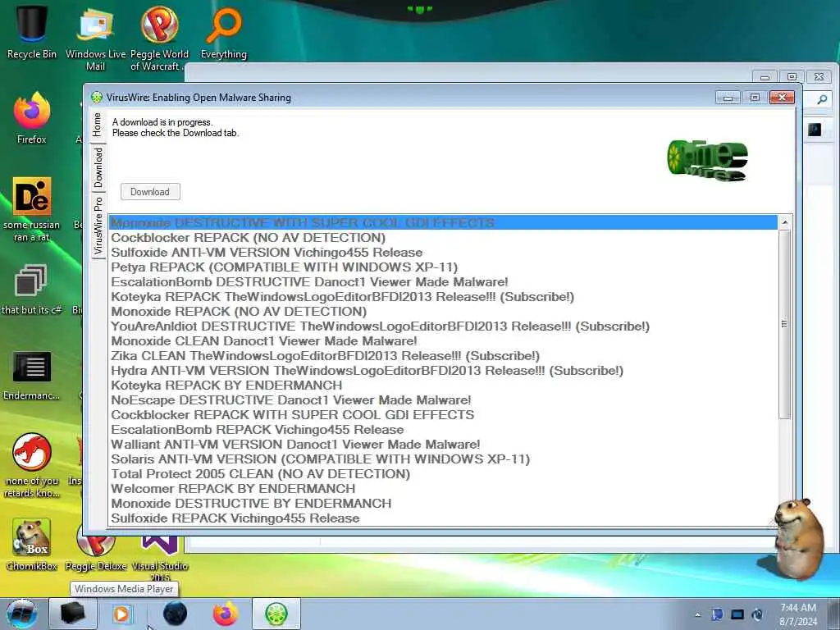
Task: Click the network tray icon
Action: point(737,614)
